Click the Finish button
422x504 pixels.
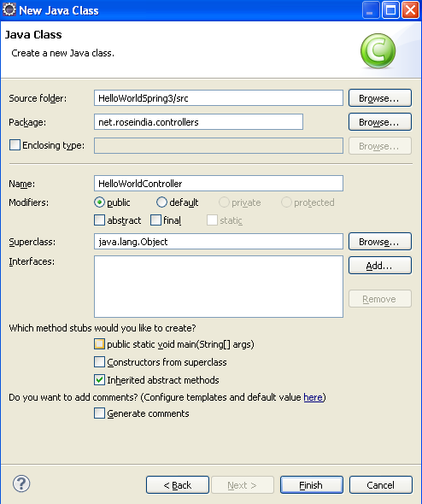pos(312,484)
